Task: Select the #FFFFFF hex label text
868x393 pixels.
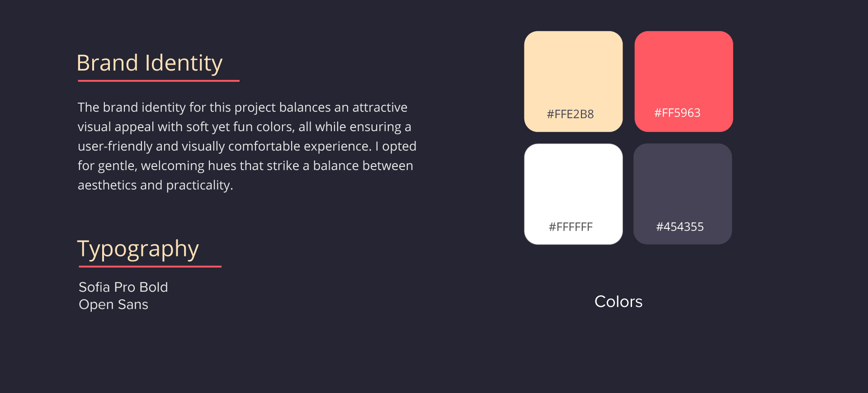Action: tap(571, 227)
